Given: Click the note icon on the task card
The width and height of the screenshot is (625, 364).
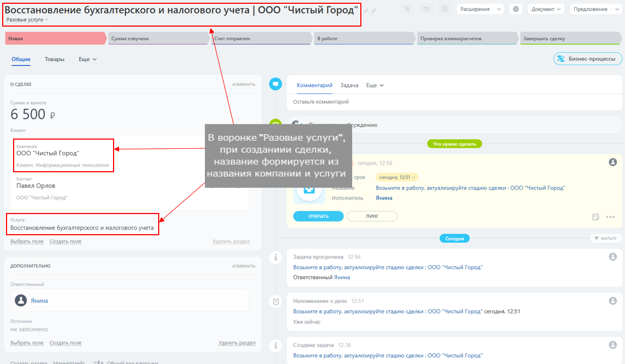Looking at the screenshot, I should pos(596,217).
